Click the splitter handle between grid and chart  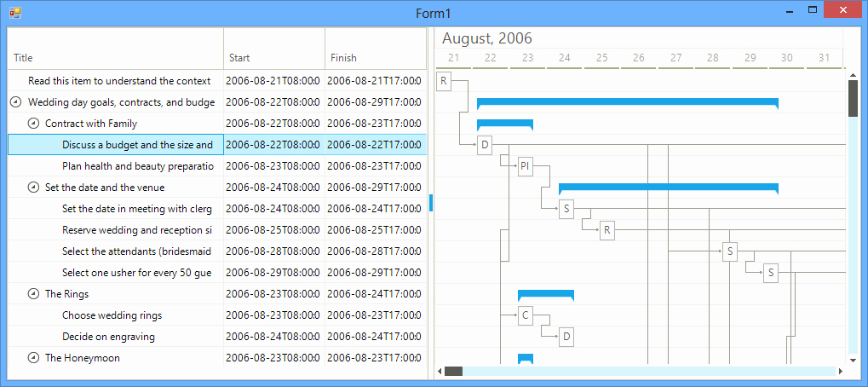pos(431,203)
